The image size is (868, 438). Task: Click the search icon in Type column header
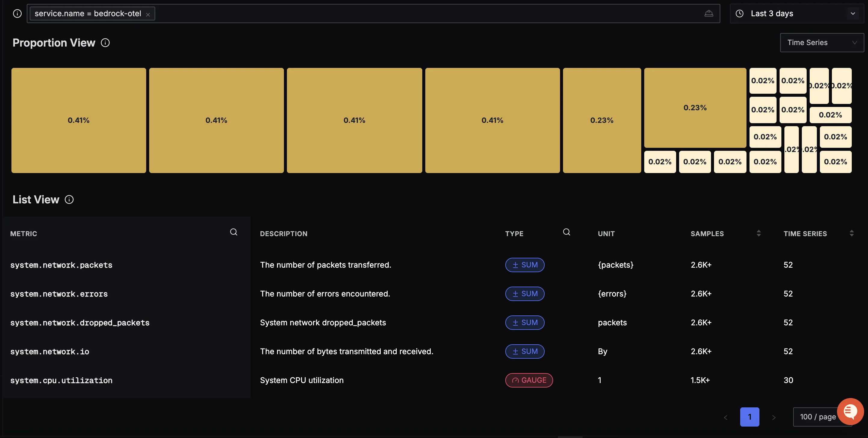click(x=566, y=232)
